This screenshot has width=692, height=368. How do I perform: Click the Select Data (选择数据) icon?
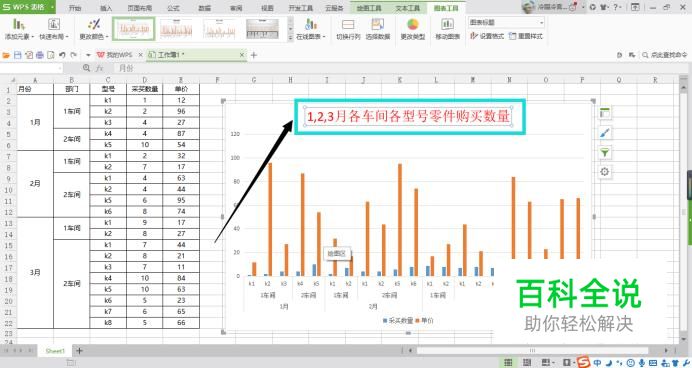tap(378, 25)
